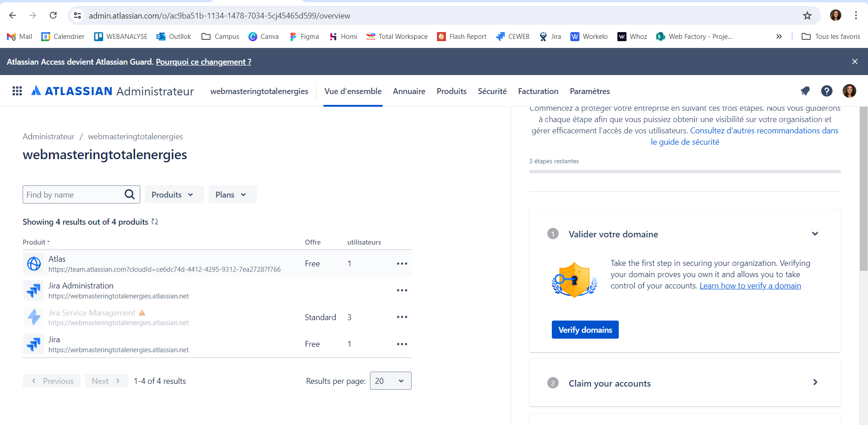Collapse the Valider votre domaine section
This screenshot has height=425, width=868.
[x=815, y=234]
